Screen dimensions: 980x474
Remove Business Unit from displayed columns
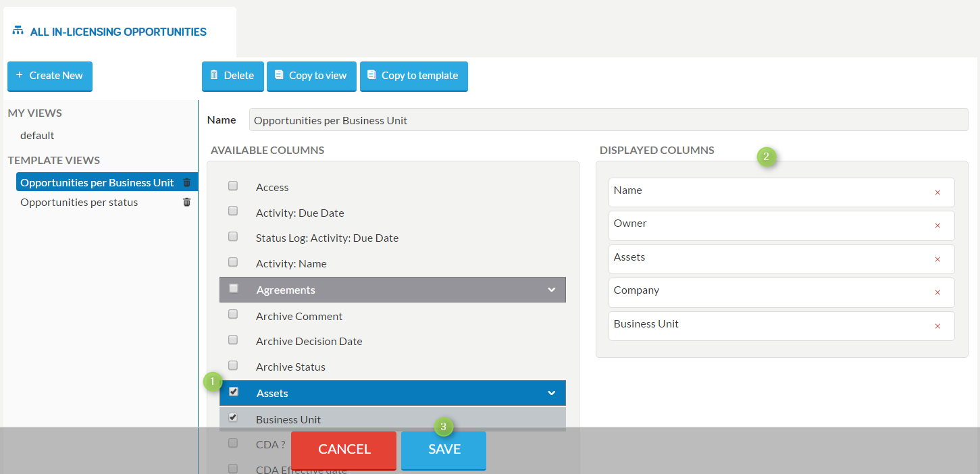(937, 326)
